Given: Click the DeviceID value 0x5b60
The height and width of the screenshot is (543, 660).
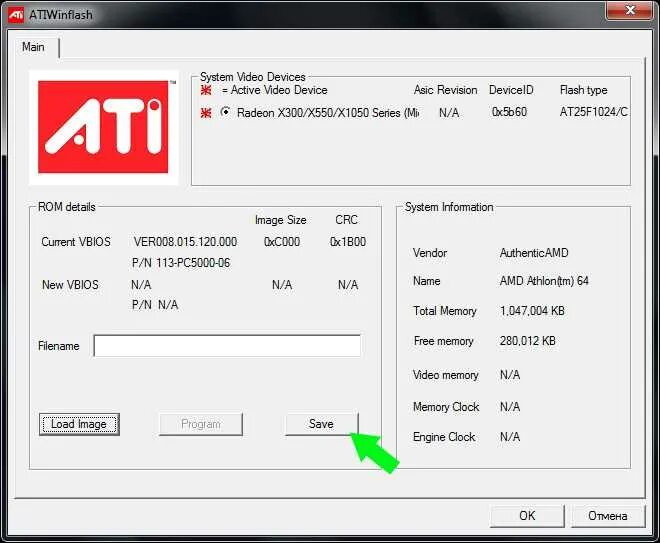Looking at the screenshot, I should coord(509,112).
